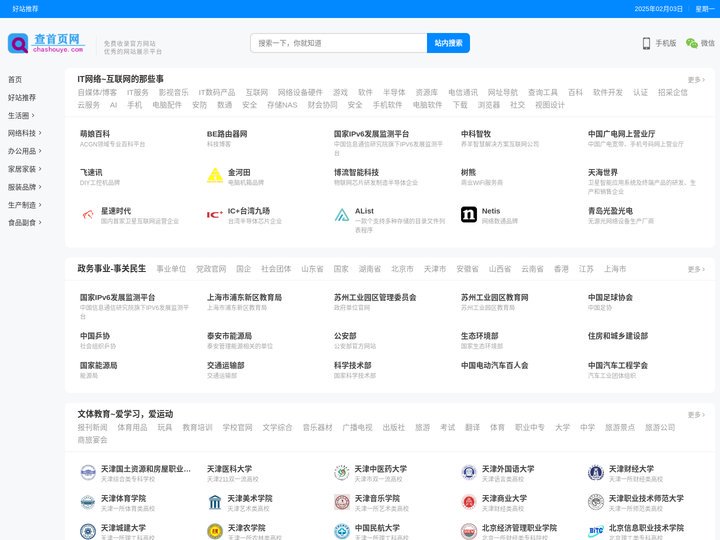This screenshot has width=720, height=540.
Task: Click the Netis logo icon
Action: pos(469,214)
